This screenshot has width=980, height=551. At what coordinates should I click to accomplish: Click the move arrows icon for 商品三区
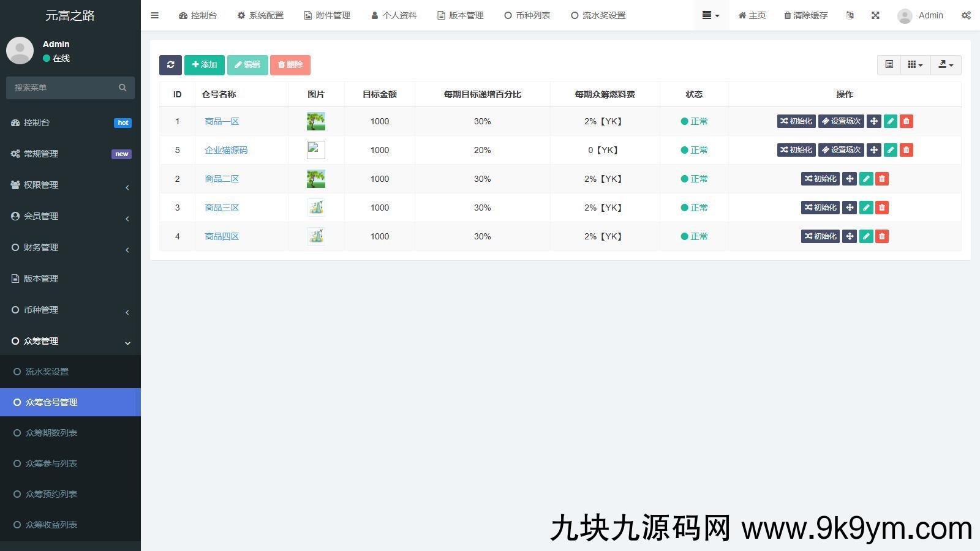pos(849,207)
